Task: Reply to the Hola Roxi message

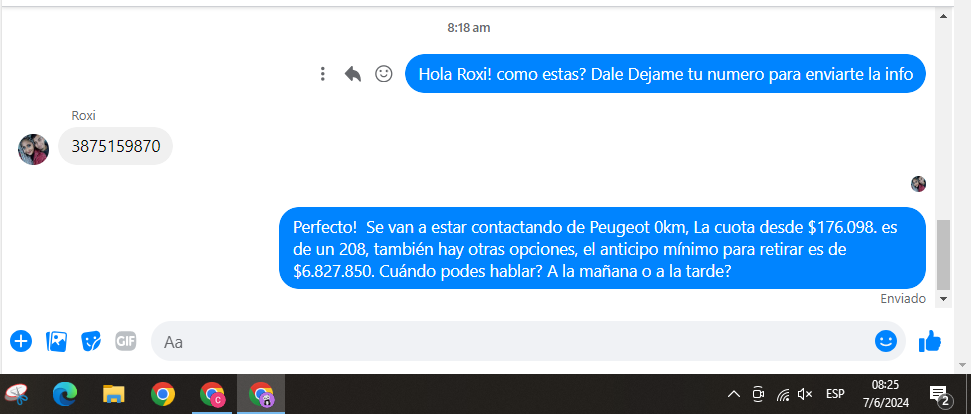Action: pos(352,74)
